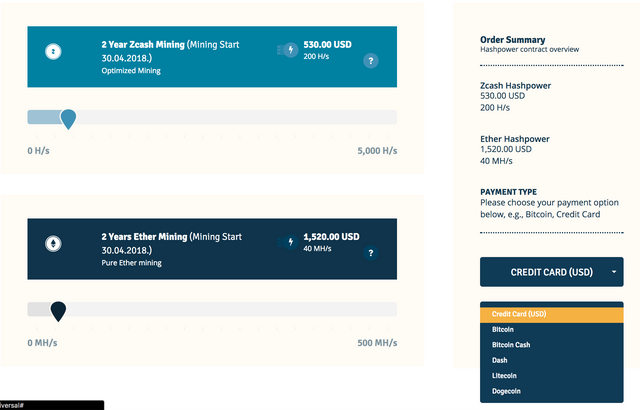Pick Dogecoin from the payment list
This screenshot has height=410, width=640.
point(551,391)
